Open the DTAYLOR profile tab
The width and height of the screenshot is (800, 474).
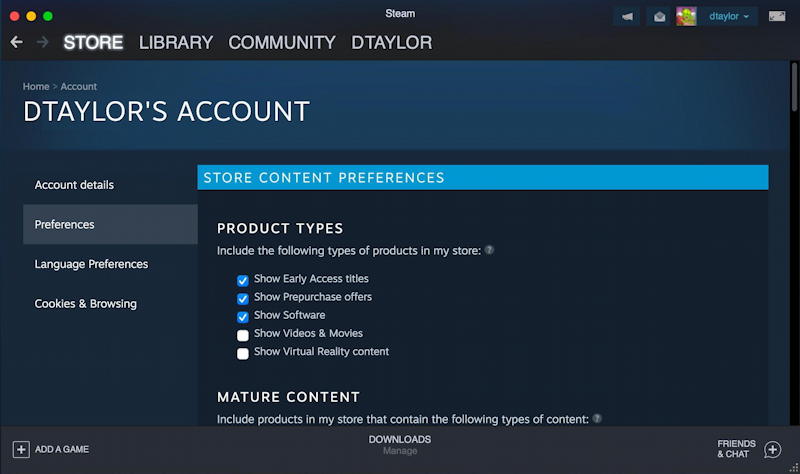[392, 42]
